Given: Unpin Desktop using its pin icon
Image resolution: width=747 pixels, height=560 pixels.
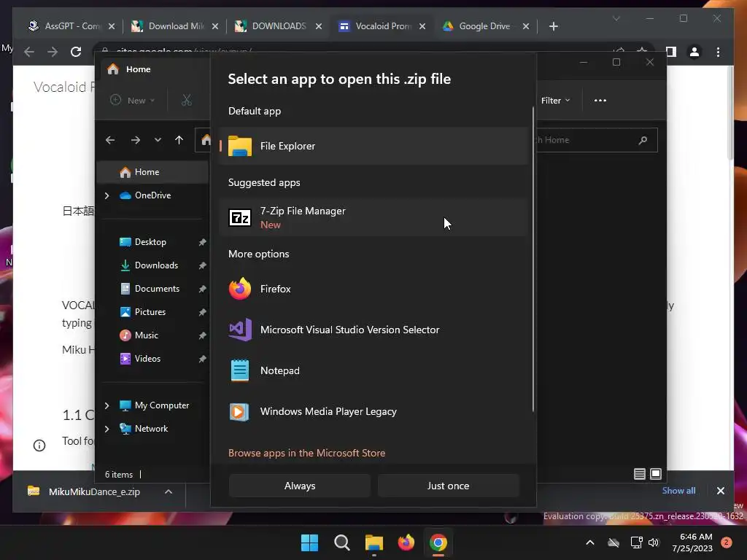Looking at the screenshot, I should pyautogui.click(x=202, y=242).
